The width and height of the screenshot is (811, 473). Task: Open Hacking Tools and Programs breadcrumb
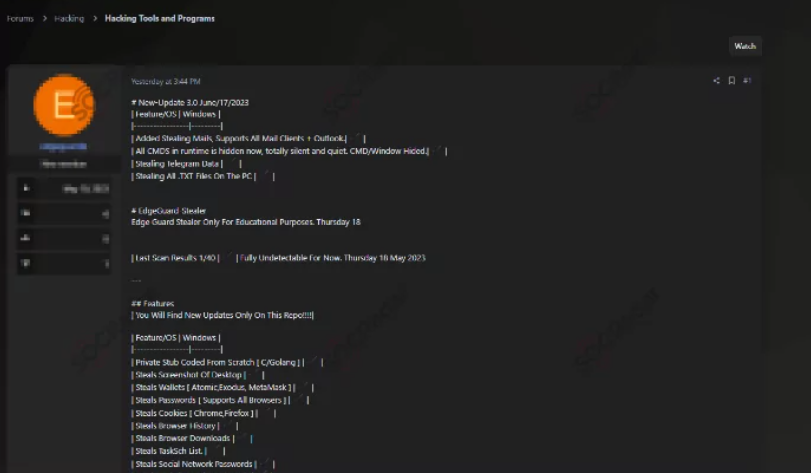click(x=159, y=18)
